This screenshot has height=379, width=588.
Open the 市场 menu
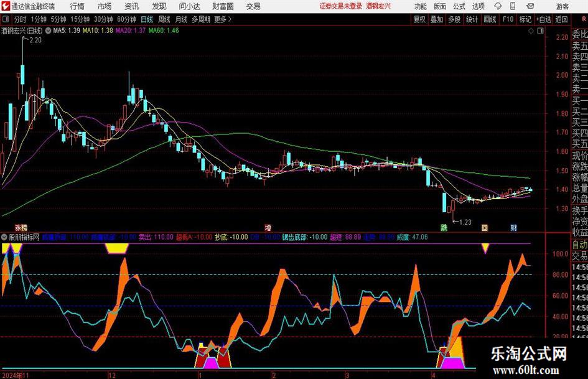tap(105, 6)
